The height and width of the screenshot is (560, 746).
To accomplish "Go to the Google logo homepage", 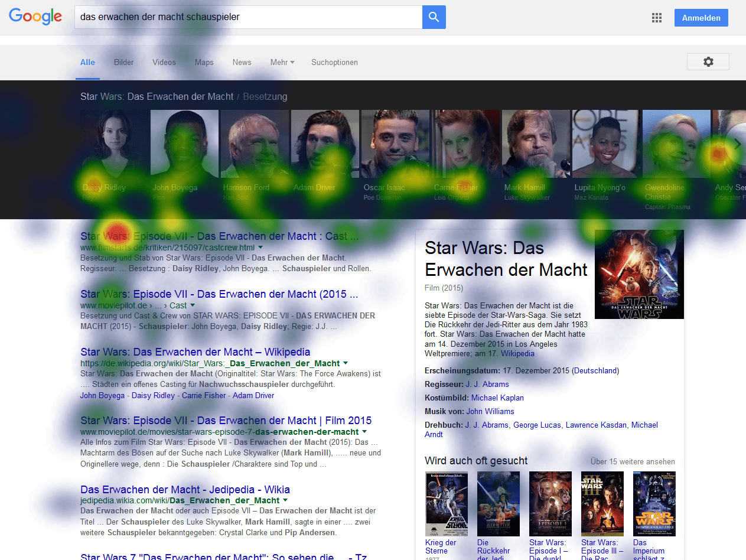I will click(35, 17).
